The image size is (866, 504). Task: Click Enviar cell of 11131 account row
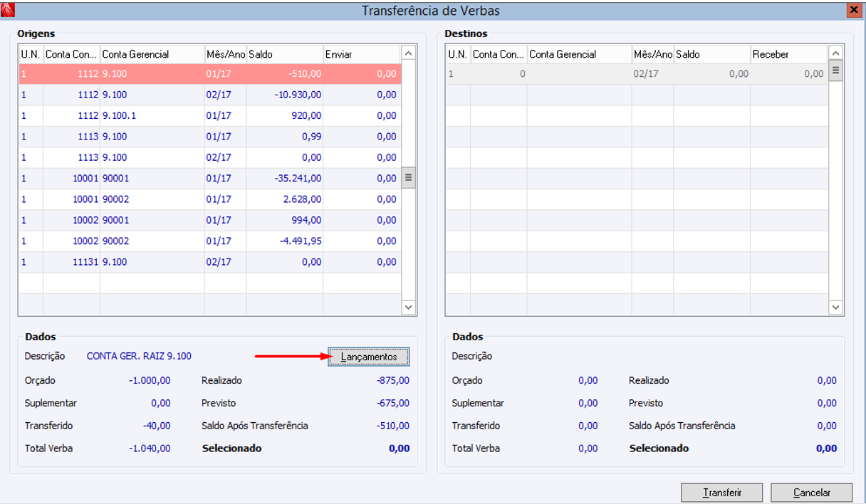(x=362, y=262)
